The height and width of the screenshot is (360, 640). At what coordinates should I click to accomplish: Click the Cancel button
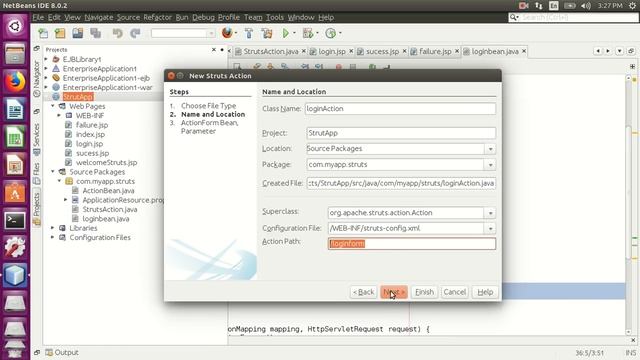tap(454, 292)
